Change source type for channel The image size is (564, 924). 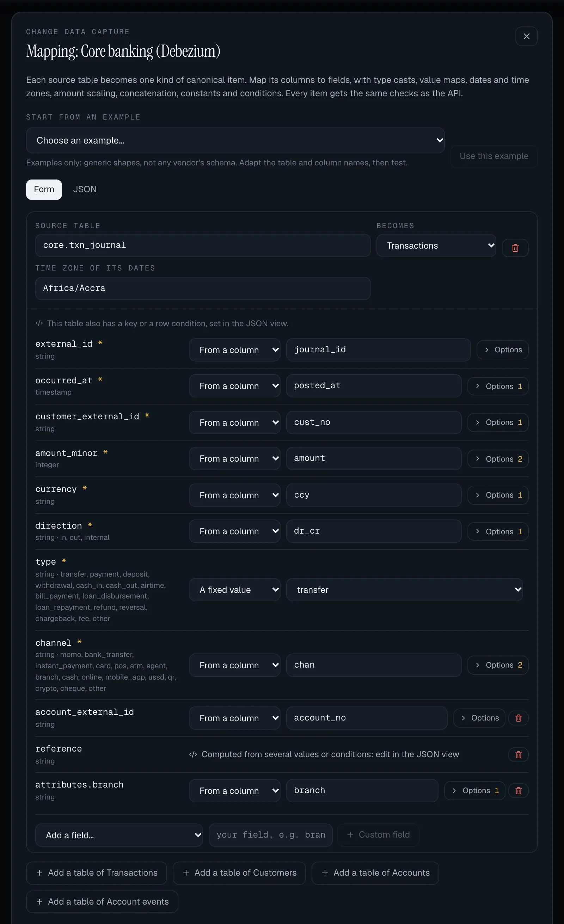tap(234, 665)
